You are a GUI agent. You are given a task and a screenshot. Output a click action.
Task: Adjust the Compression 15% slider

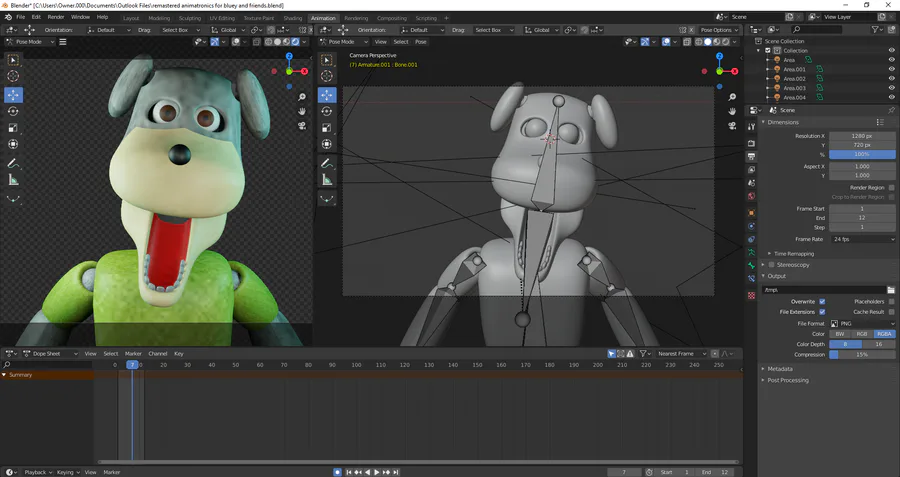(863, 355)
